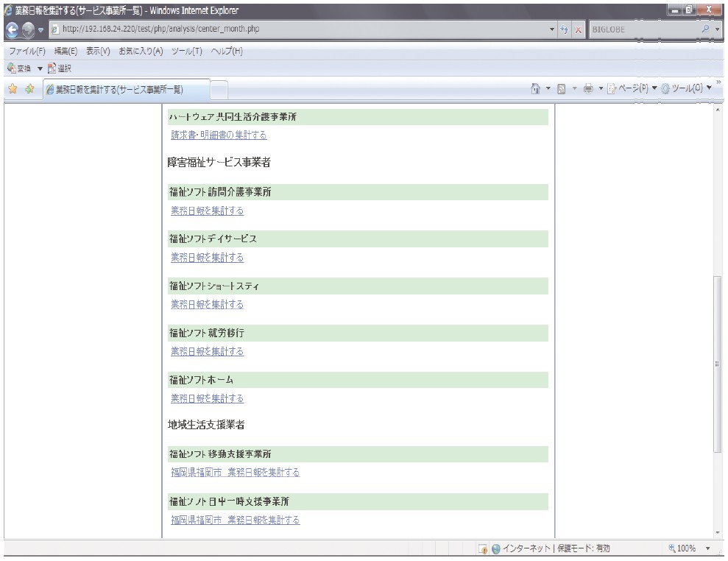Click 福岡県福岡市 link under 福祉ソフト移動支援事業所
The height and width of the screenshot is (561, 728).
(236, 473)
